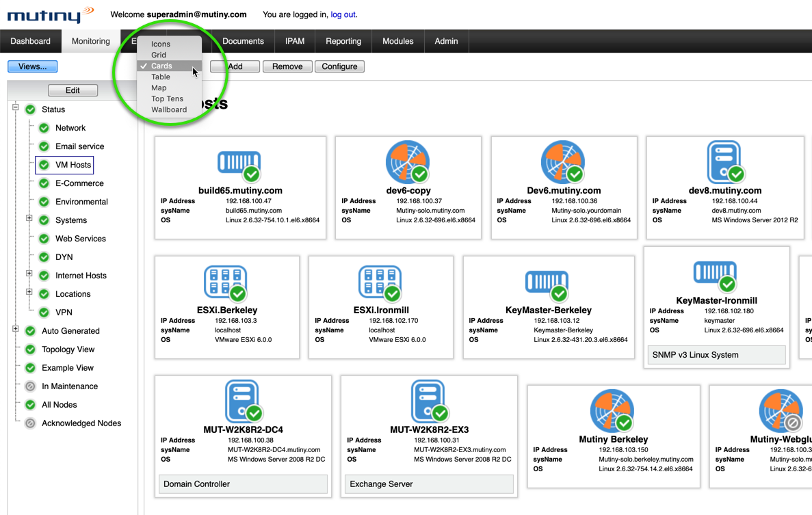Select Auto Generated in the tree
Screen dimensions: 812x515
click(70, 331)
